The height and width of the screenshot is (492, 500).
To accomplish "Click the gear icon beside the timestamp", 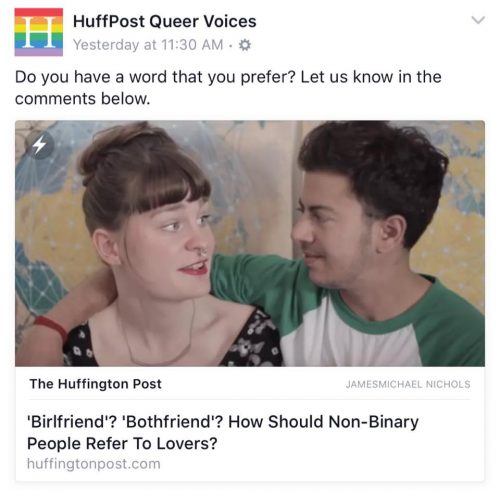I will tap(245, 45).
